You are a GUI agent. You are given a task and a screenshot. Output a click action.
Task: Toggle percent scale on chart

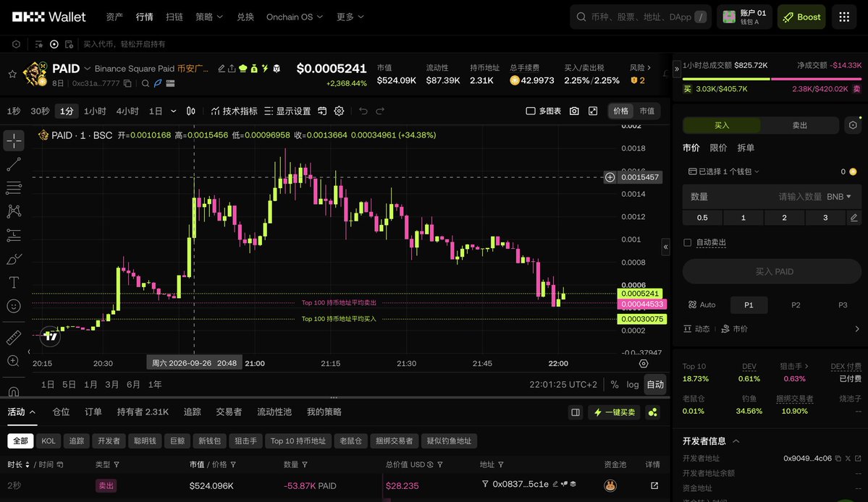click(615, 385)
